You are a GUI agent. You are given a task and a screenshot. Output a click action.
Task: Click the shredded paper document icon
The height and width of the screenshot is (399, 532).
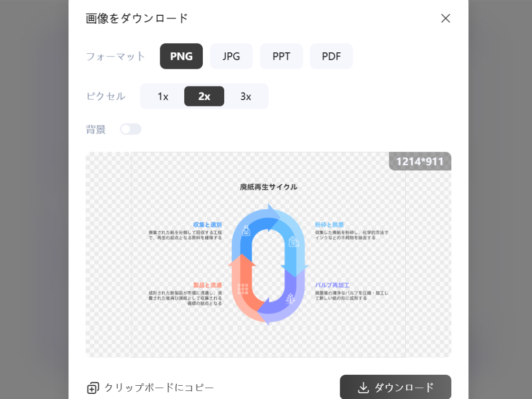click(x=294, y=241)
